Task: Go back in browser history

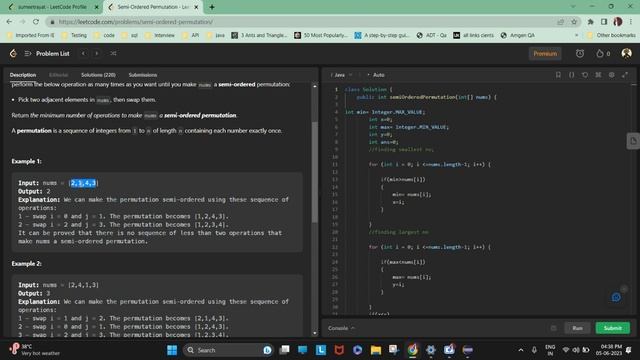Action: pos(9,22)
